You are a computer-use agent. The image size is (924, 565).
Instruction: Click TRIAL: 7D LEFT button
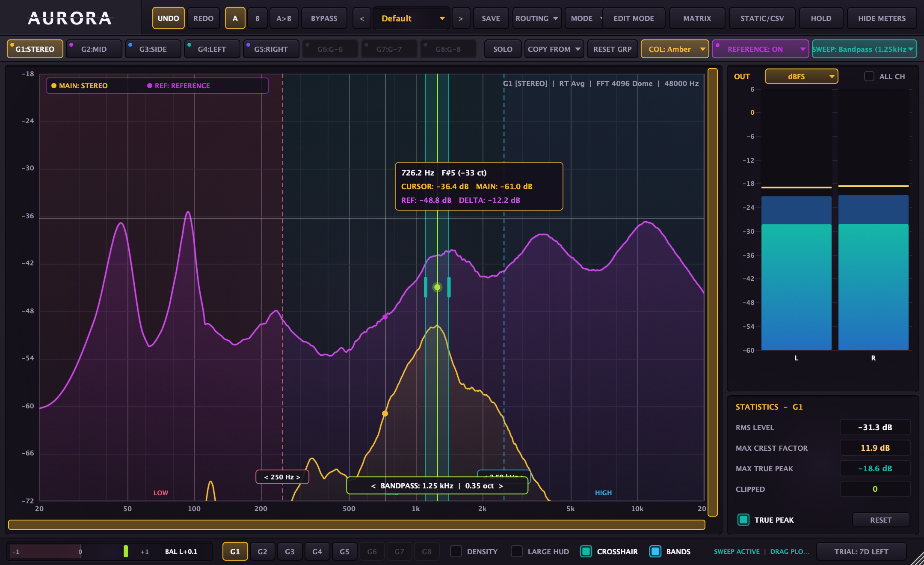coord(861,551)
